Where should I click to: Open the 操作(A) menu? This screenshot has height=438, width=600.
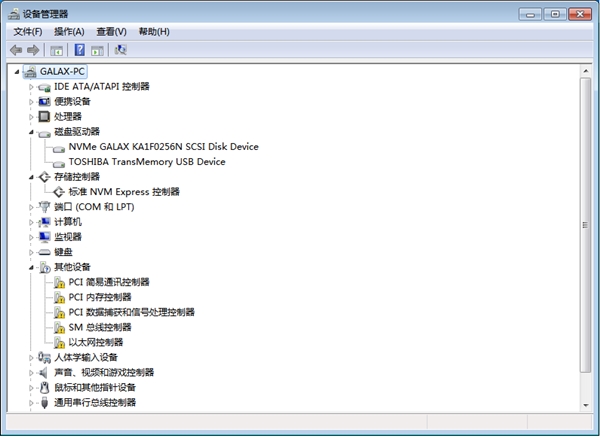pos(69,32)
